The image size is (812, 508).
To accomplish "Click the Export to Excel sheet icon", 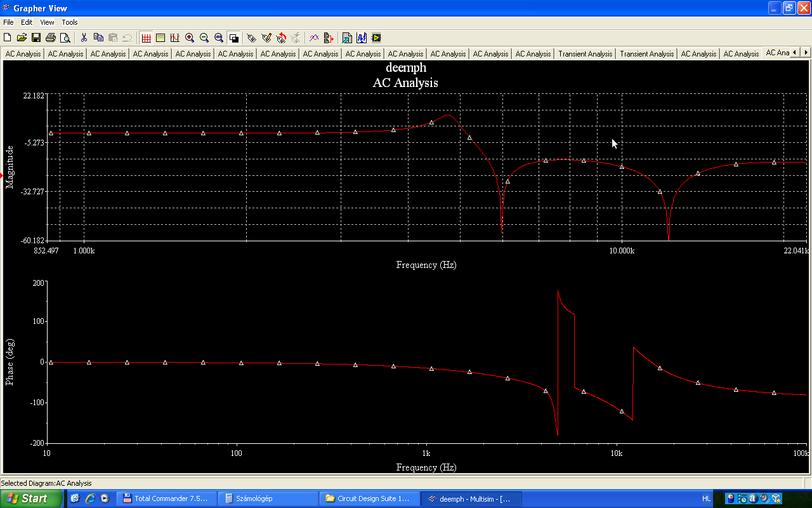I will point(347,37).
